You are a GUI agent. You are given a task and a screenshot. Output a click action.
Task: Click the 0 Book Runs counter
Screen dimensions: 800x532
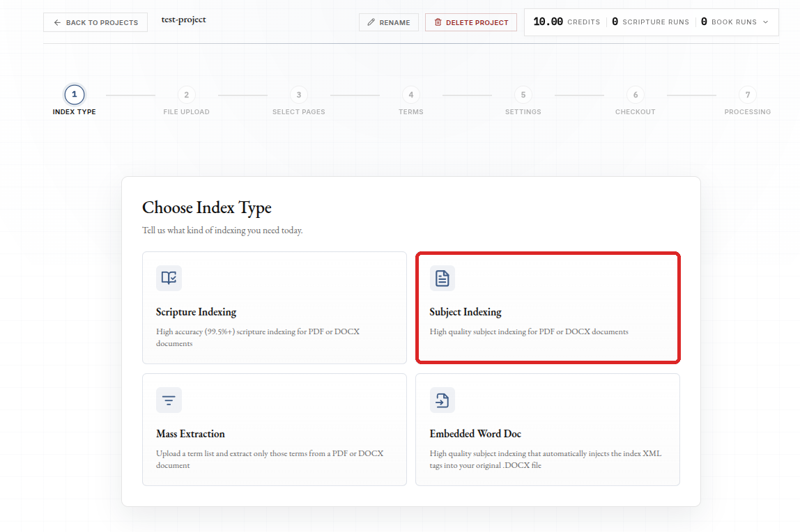point(729,22)
